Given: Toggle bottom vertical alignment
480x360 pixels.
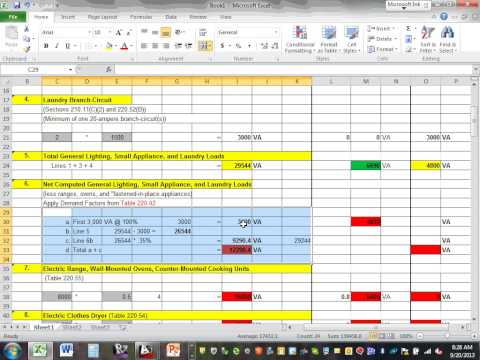Looking at the screenshot, I should (x=166, y=32).
